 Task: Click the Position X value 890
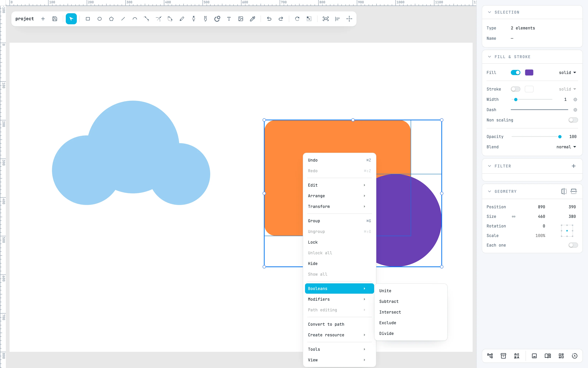click(x=541, y=207)
